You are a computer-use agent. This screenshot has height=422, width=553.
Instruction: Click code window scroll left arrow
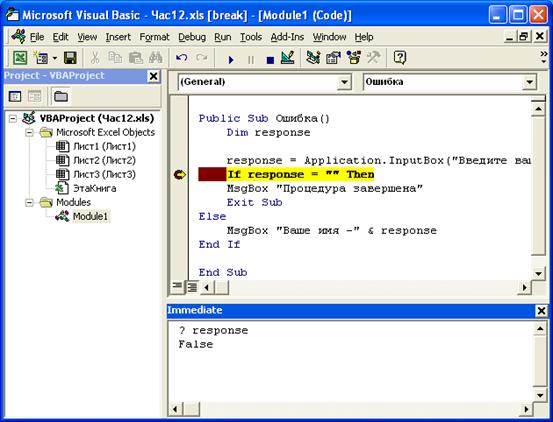coord(207,288)
